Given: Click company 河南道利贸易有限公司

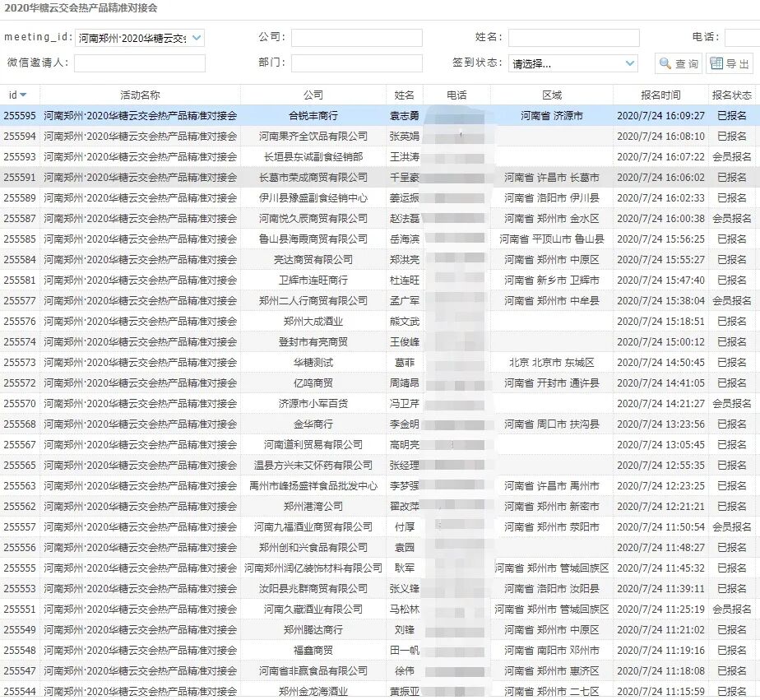Looking at the screenshot, I should click(x=313, y=444).
